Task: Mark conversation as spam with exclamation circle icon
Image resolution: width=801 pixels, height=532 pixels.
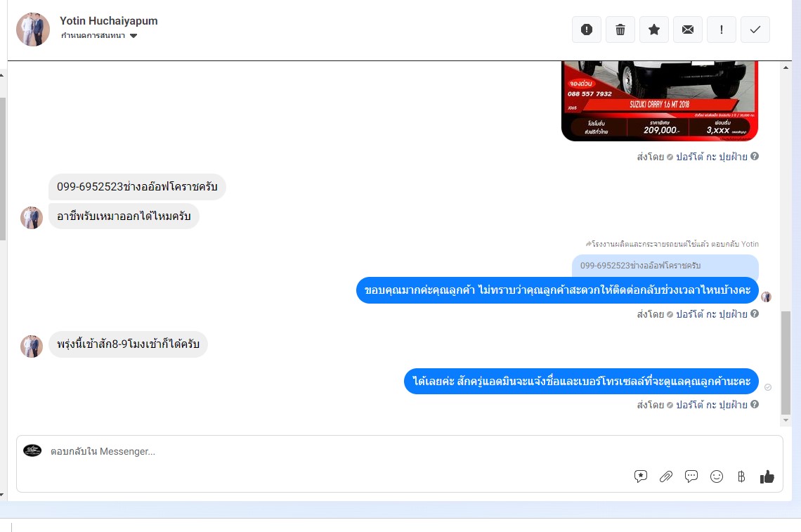Action: pyautogui.click(x=587, y=30)
